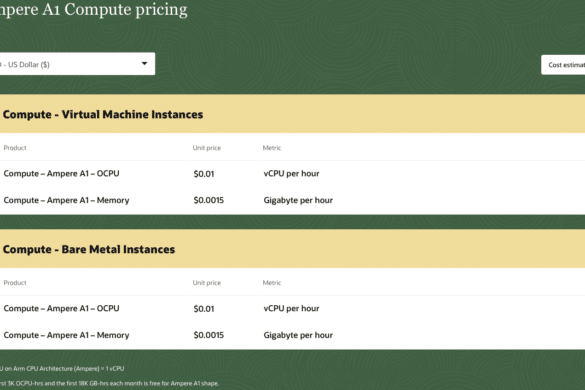Screen dimensions: 585x390
Task: Click Bare Metal Ampere A1 OCPU product row
Action: 292,309
